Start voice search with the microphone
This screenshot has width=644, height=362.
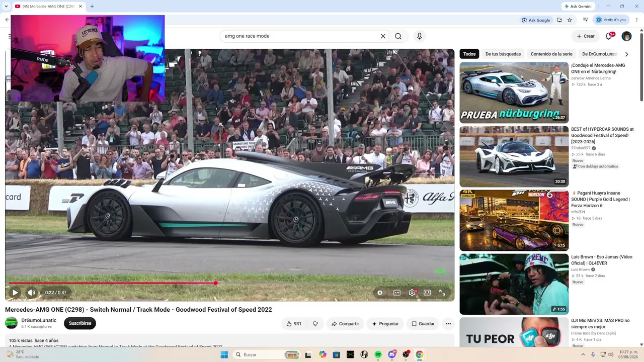[x=420, y=36]
